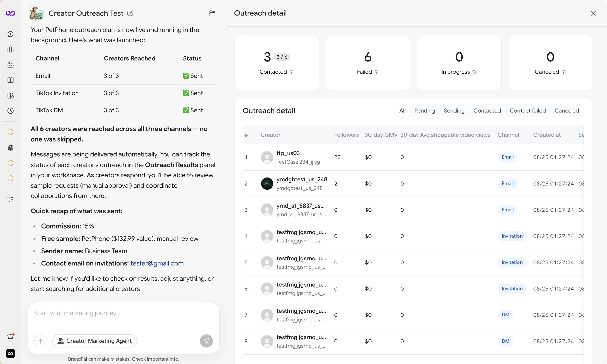Switch to the Contacted tab
This screenshot has height=364, width=607.
point(487,111)
